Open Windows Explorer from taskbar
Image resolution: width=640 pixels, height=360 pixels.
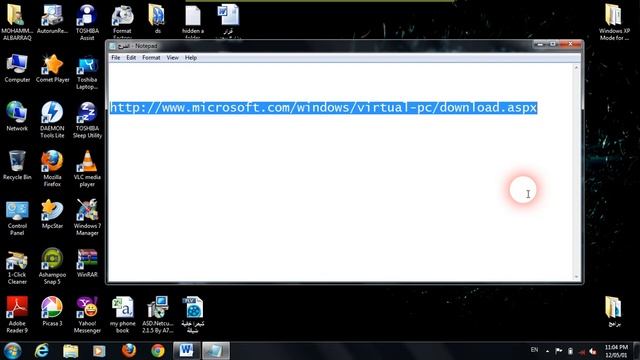71,351
